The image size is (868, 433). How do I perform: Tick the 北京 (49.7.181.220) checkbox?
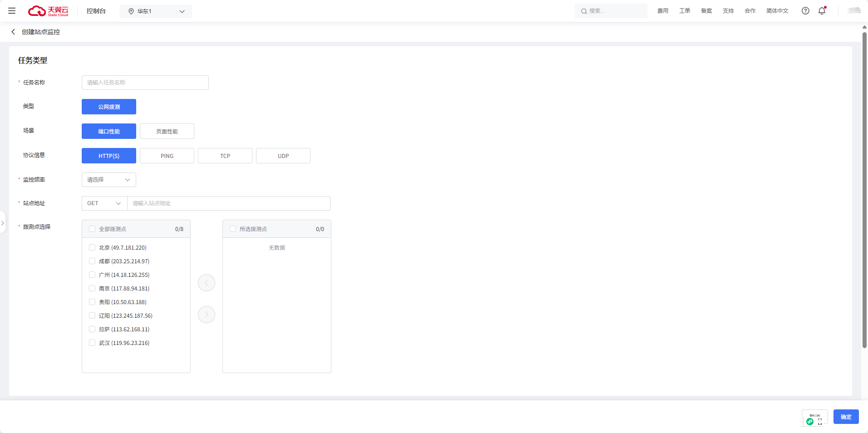92,248
